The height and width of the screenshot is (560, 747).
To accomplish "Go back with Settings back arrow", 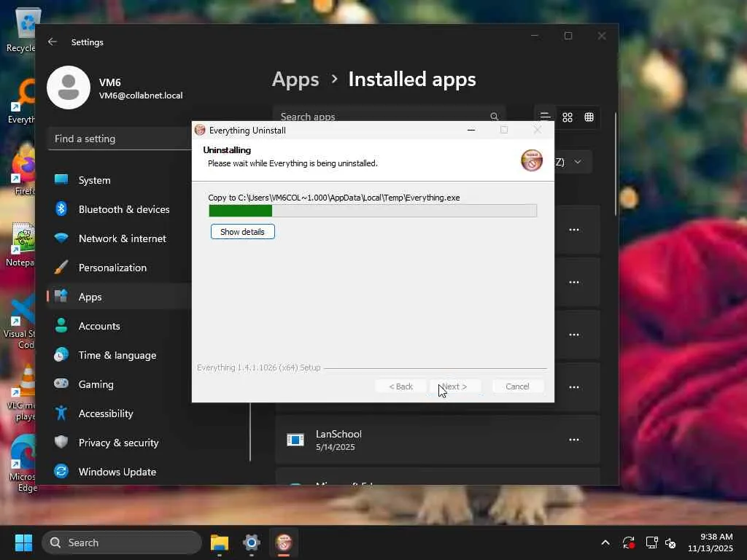I will tap(53, 42).
